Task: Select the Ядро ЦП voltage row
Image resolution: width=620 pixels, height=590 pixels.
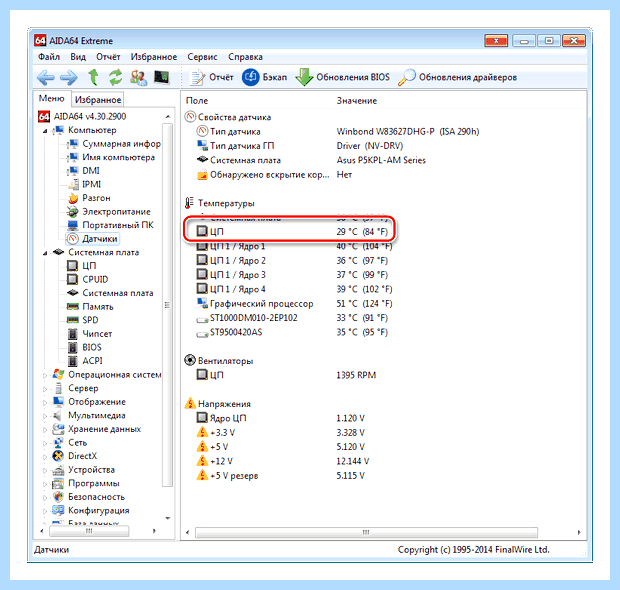Action: coord(281,418)
